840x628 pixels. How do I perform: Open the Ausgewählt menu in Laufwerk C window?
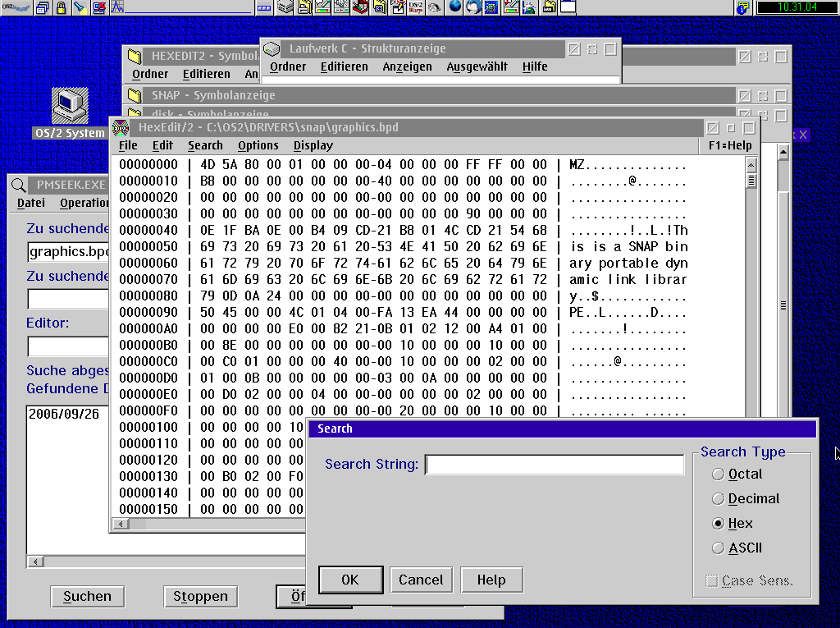[477, 67]
